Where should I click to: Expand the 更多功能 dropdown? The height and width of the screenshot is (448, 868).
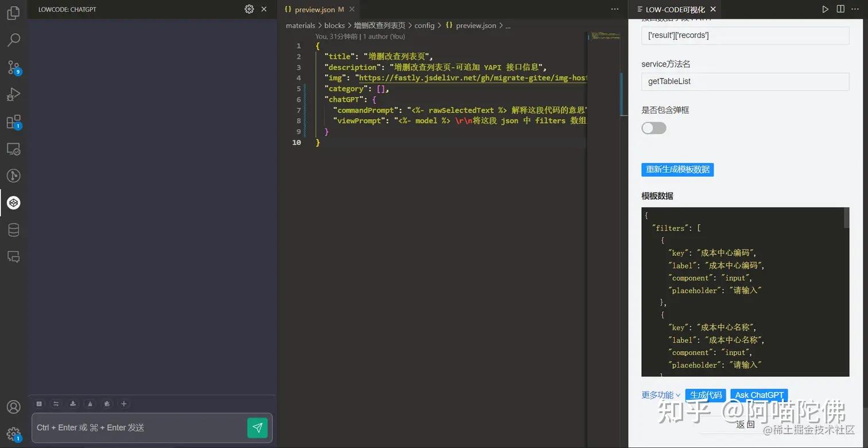[661, 395]
